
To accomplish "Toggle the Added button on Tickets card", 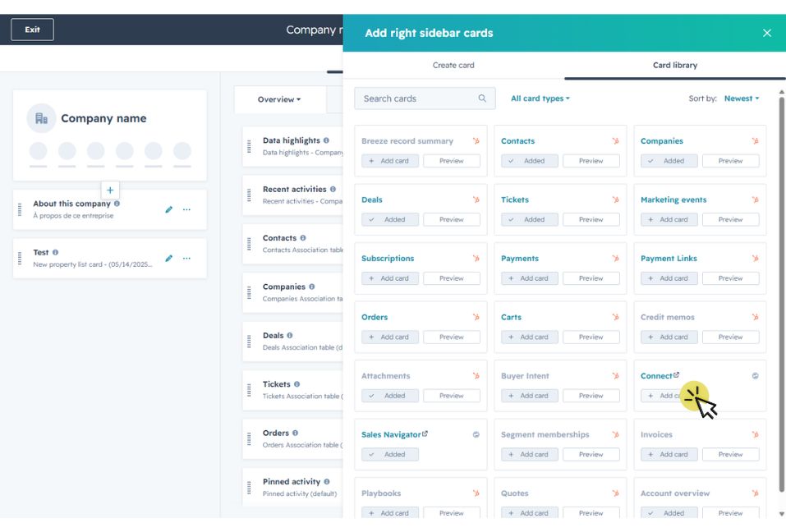I will [x=530, y=219].
